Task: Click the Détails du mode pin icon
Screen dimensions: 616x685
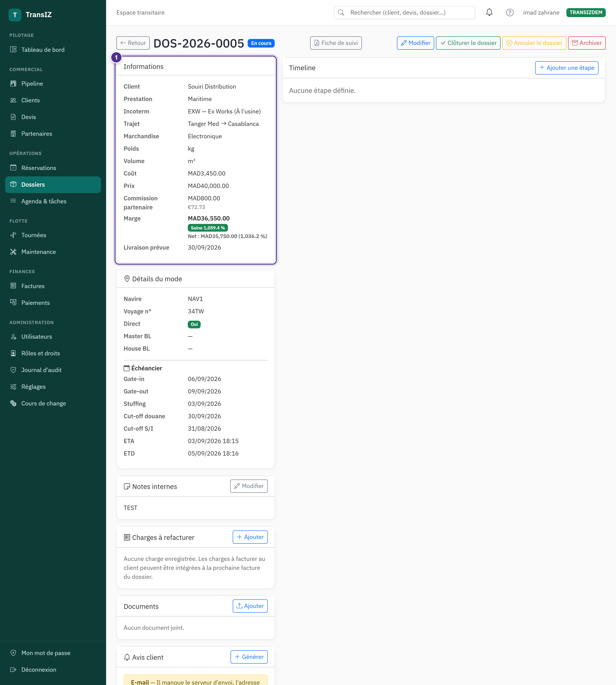Action: 127,279
